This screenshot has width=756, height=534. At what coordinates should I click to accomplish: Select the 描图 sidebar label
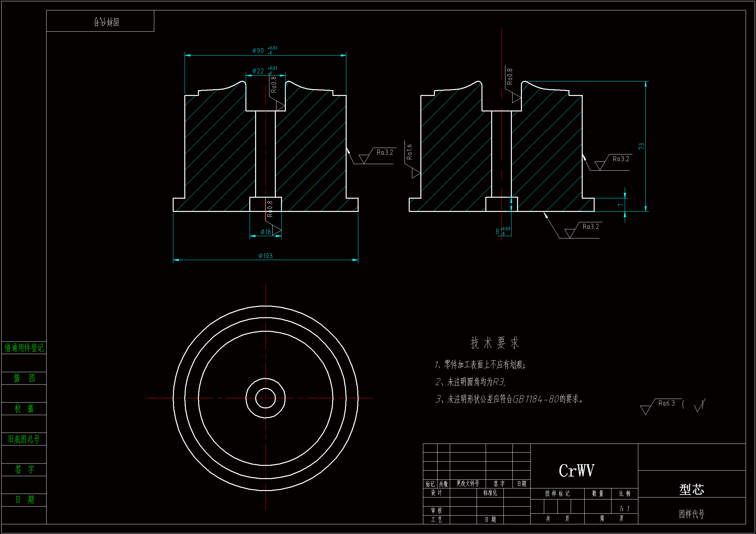tap(24, 378)
